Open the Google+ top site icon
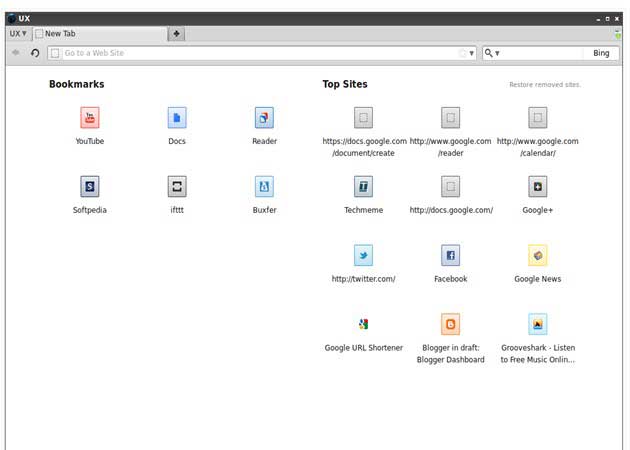630x450 pixels. tap(538, 187)
